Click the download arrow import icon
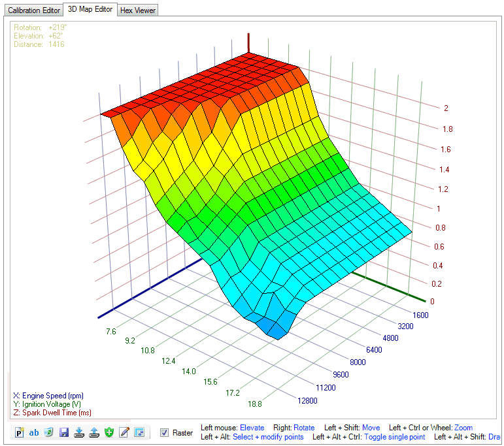The width and height of the screenshot is (504, 446). point(79,432)
